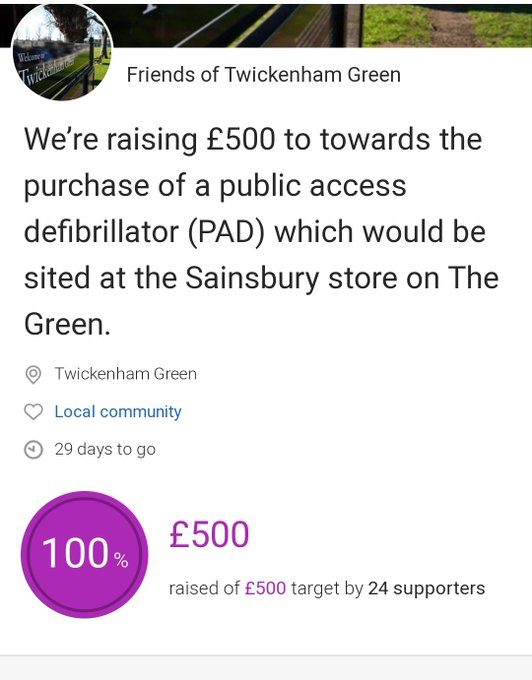Open Friends of Twickenham Green organiser name
The height and width of the screenshot is (680, 532).
coord(264,75)
